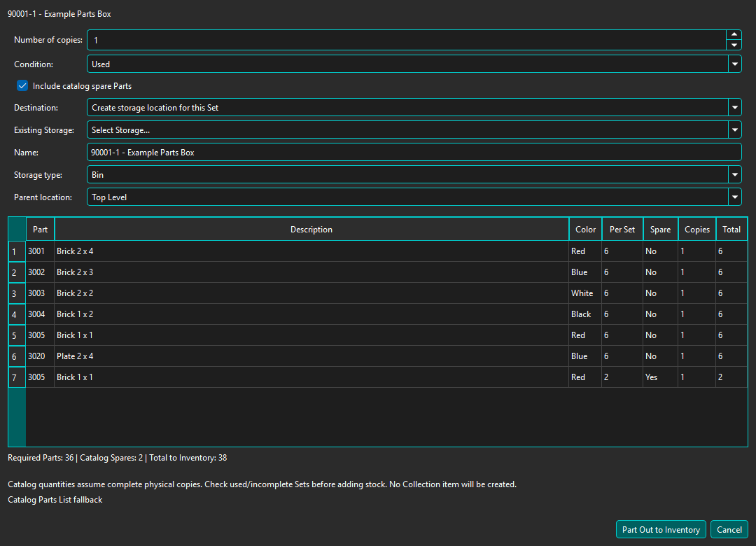Click part number 3003 cell
This screenshot has width=756, height=546.
pos(40,293)
